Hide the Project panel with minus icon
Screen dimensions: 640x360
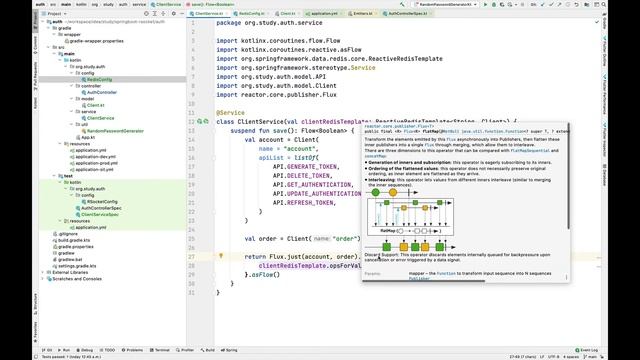click(182, 13)
